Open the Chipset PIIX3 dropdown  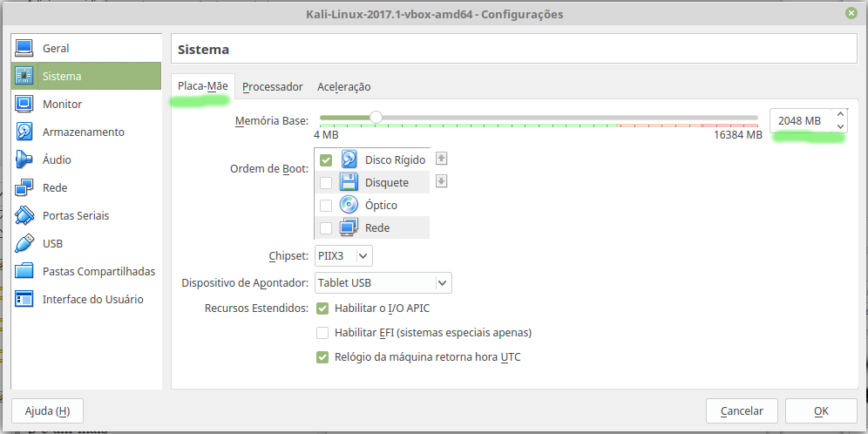[x=343, y=255]
